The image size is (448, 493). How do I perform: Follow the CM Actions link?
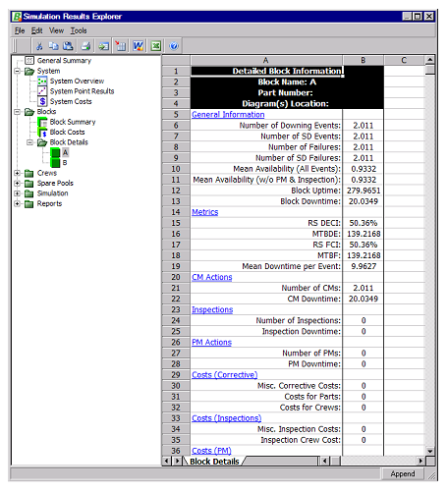tap(212, 277)
